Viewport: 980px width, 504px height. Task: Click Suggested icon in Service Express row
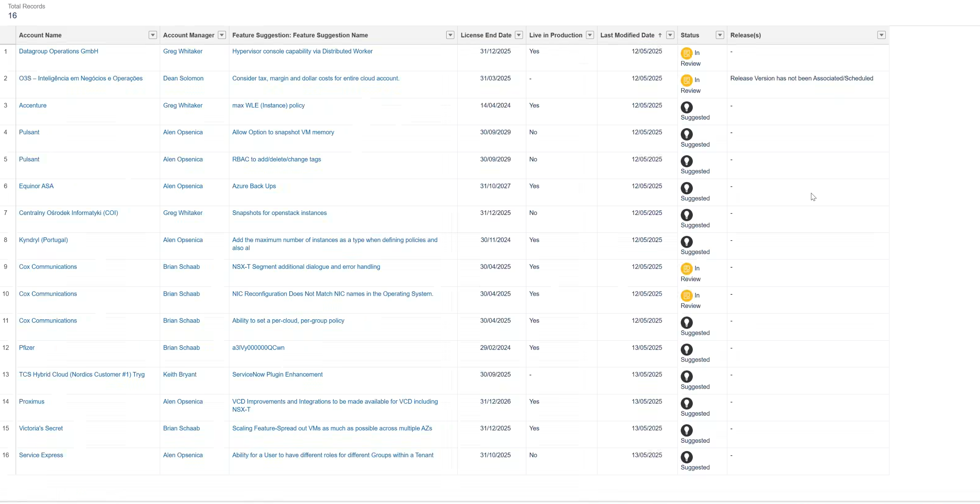pos(686,457)
